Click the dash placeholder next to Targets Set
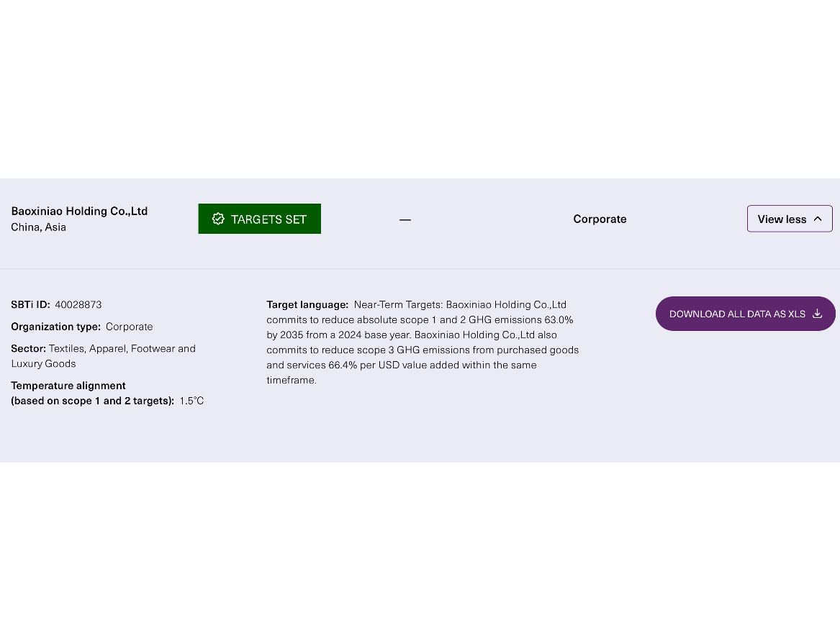Viewport: 840px width, 641px height. pos(405,219)
